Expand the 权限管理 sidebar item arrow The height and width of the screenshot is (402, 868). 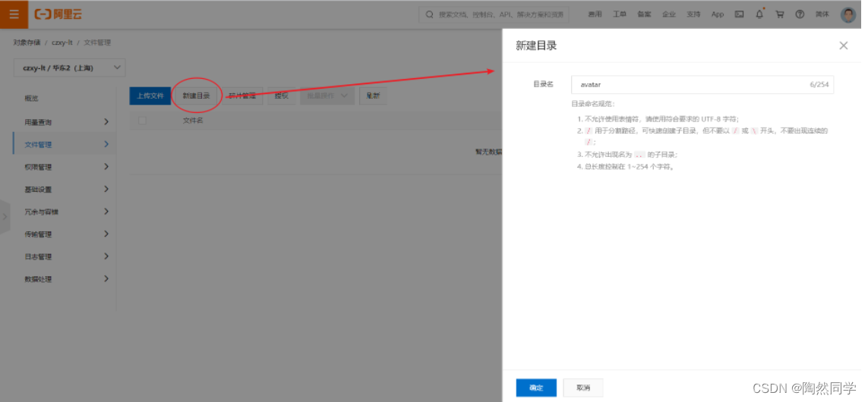point(106,166)
